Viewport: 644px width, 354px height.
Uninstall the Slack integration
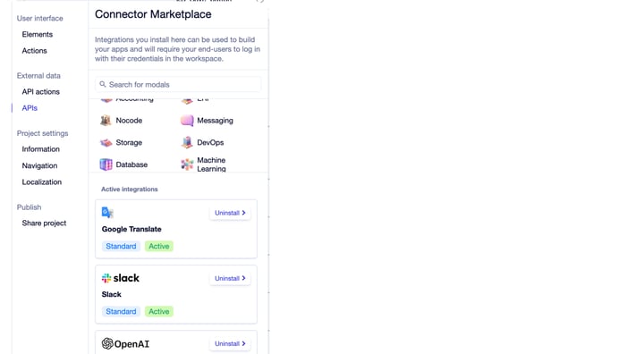(230, 278)
